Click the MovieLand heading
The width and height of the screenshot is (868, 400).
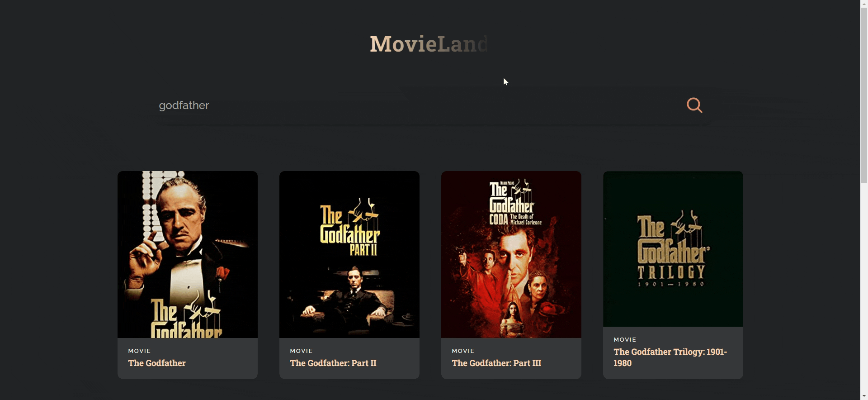pyautogui.click(x=429, y=44)
